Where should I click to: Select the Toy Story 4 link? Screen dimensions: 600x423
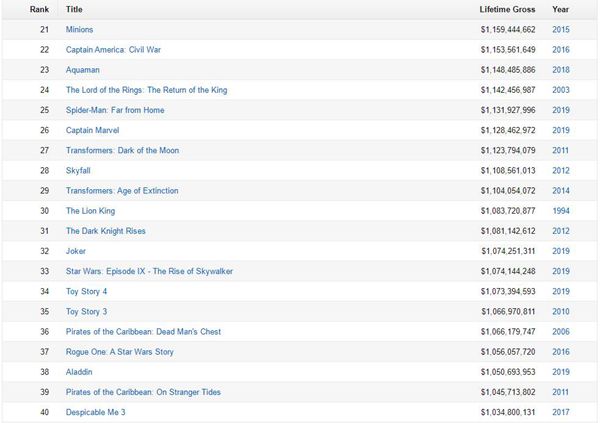(86, 292)
